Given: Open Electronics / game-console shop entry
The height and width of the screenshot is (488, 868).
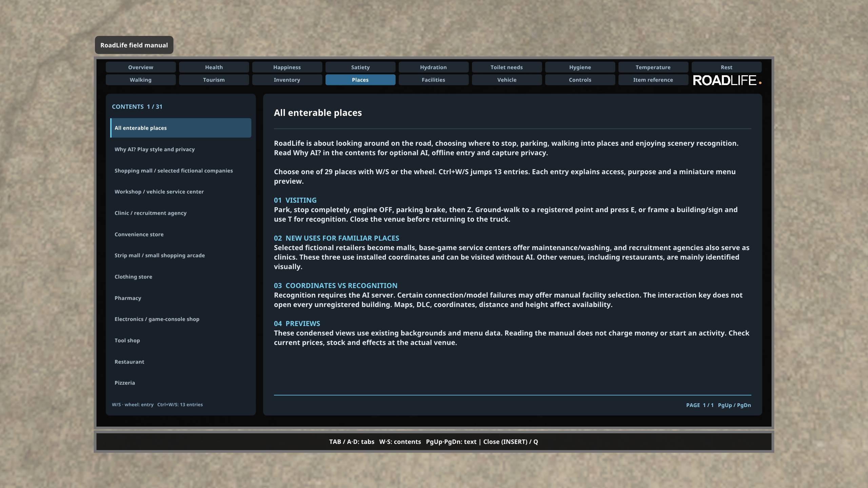Looking at the screenshot, I should pos(181,319).
